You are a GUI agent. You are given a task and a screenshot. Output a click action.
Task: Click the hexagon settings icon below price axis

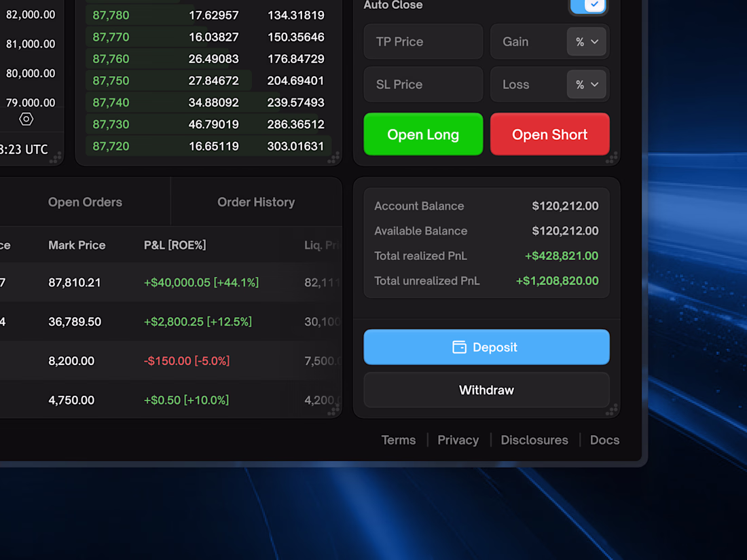pos(26,119)
